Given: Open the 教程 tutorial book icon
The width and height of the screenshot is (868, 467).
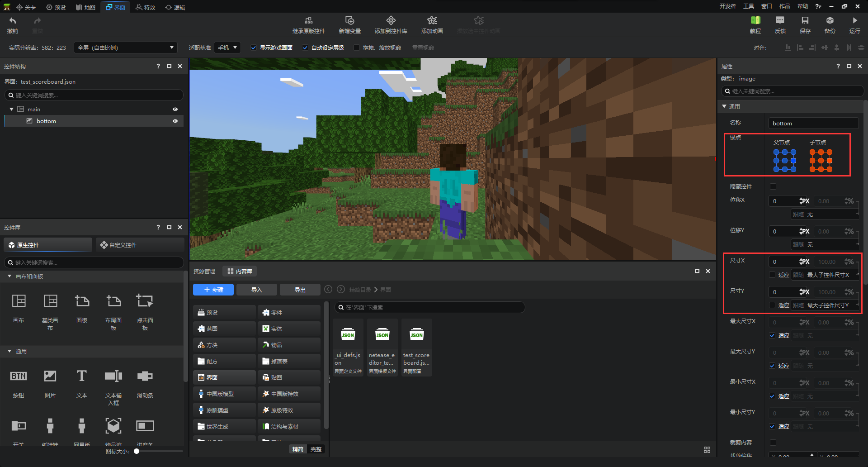Looking at the screenshot, I should (x=755, y=20).
